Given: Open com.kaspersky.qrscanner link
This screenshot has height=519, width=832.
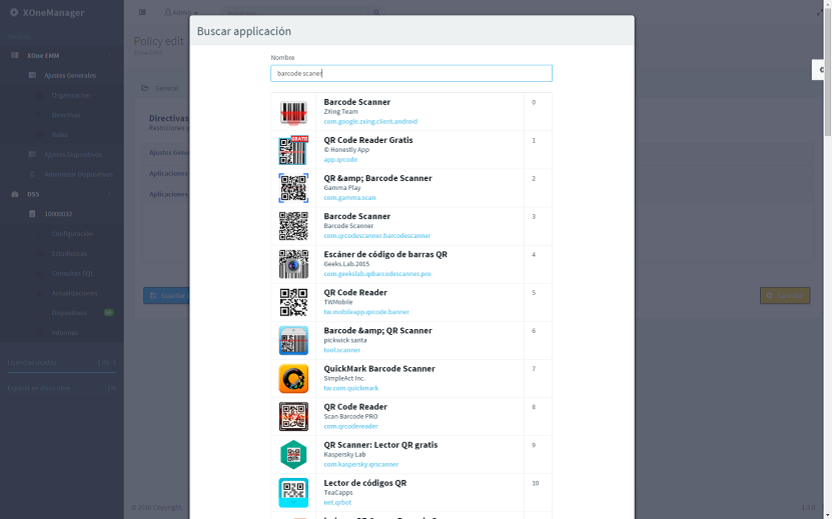Looking at the screenshot, I should click(x=361, y=464).
